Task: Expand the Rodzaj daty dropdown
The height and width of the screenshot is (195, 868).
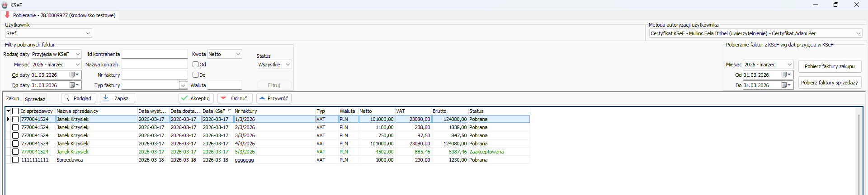Action: coord(78,54)
